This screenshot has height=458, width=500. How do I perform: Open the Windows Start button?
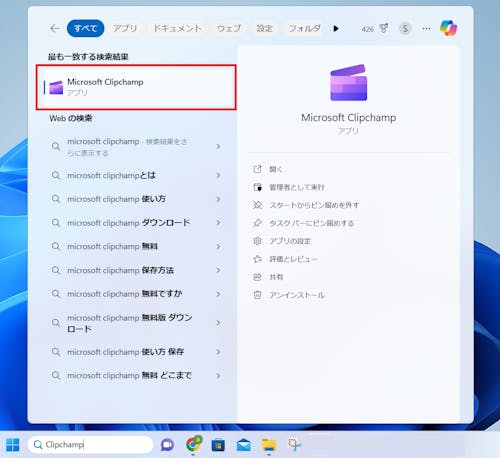tap(13, 445)
